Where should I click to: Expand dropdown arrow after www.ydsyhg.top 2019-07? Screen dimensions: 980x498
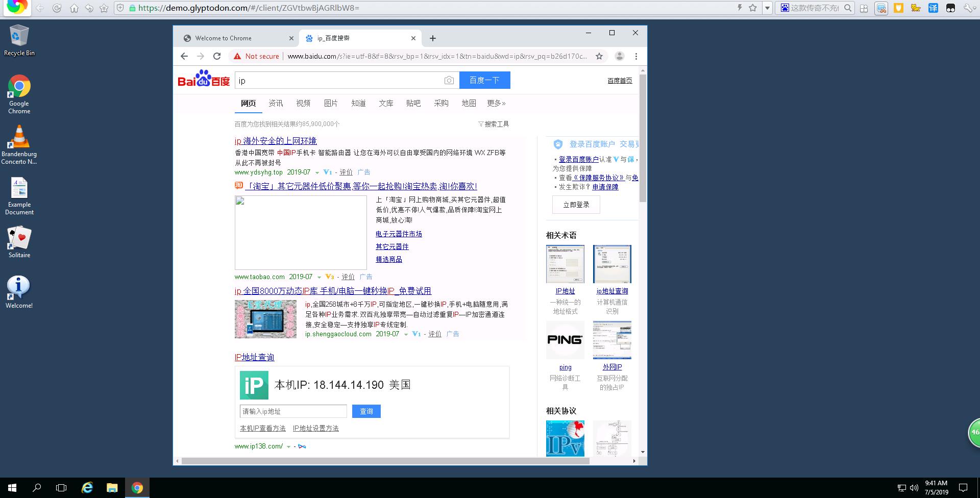(317, 172)
